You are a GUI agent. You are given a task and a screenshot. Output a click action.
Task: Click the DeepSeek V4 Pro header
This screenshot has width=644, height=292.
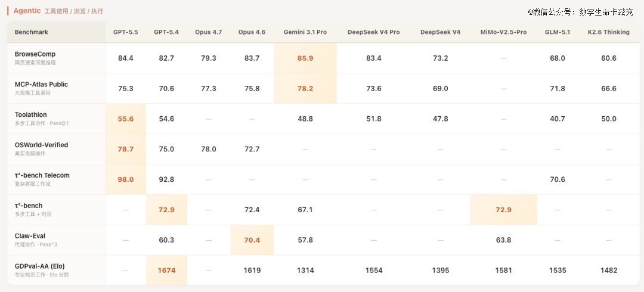(x=374, y=32)
